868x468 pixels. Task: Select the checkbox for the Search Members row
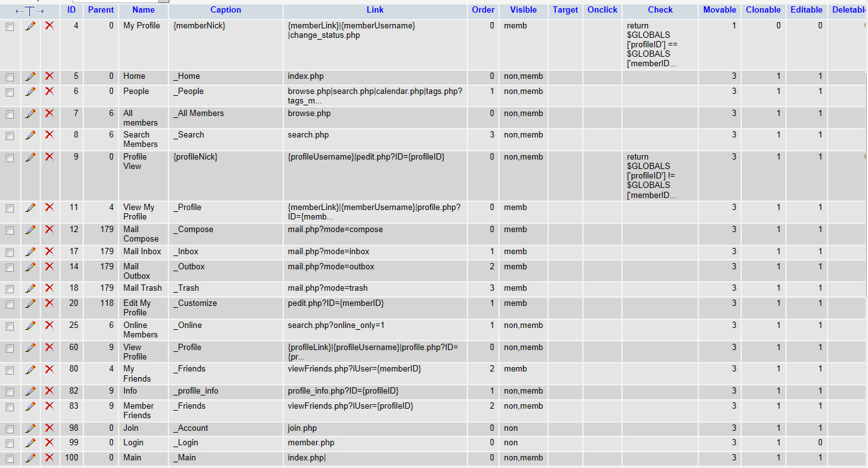click(9, 136)
